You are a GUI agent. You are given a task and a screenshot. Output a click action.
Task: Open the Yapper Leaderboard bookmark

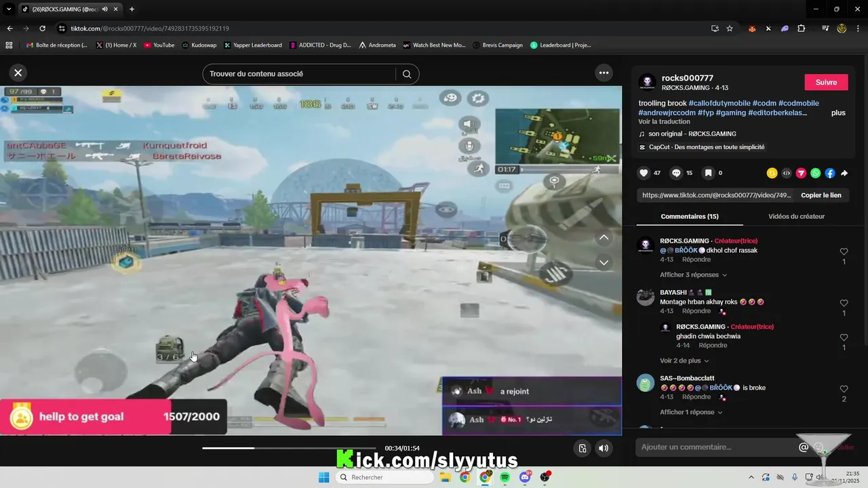252,45
